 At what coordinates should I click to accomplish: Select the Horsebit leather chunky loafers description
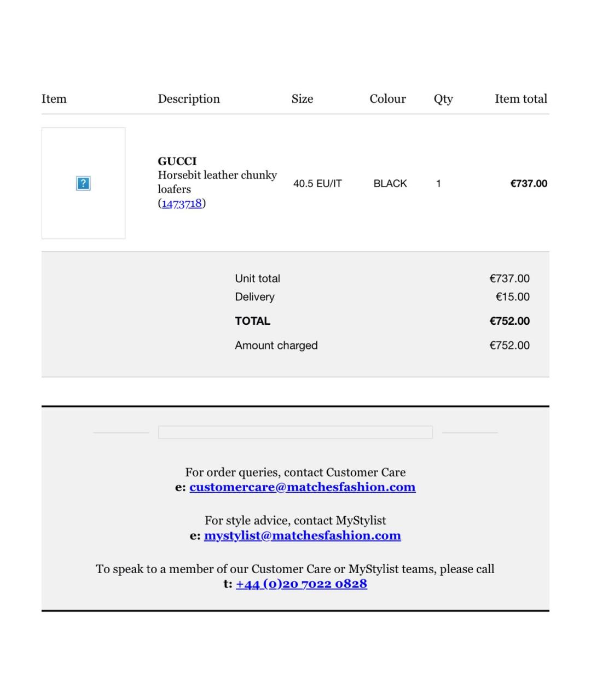(x=217, y=182)
